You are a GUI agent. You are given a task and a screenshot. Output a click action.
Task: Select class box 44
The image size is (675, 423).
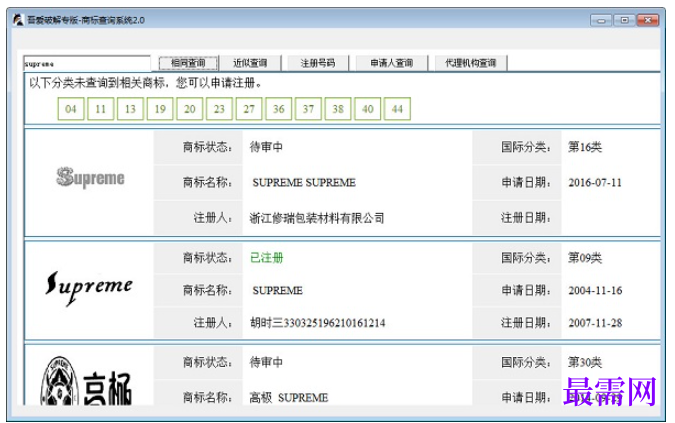point(397,109)
